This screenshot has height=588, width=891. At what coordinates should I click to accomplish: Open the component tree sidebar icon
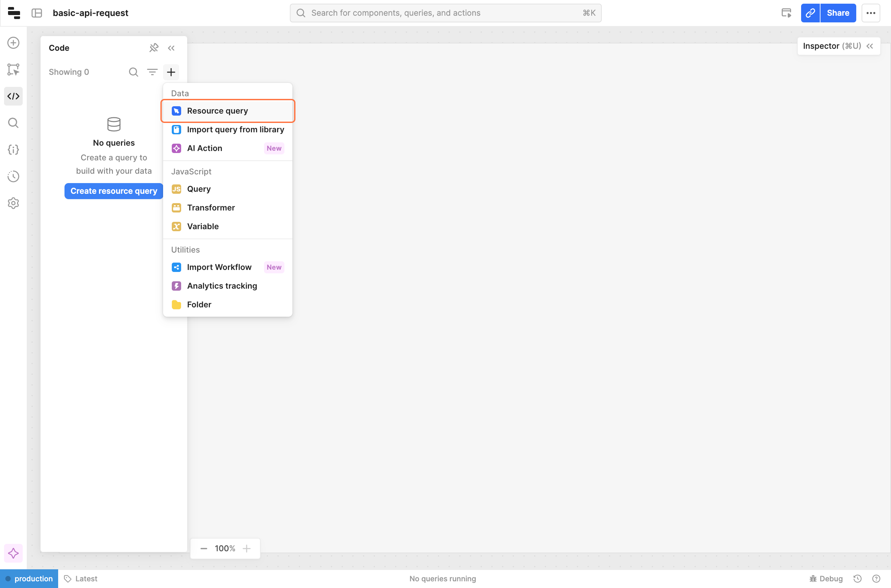coord(13,69)
